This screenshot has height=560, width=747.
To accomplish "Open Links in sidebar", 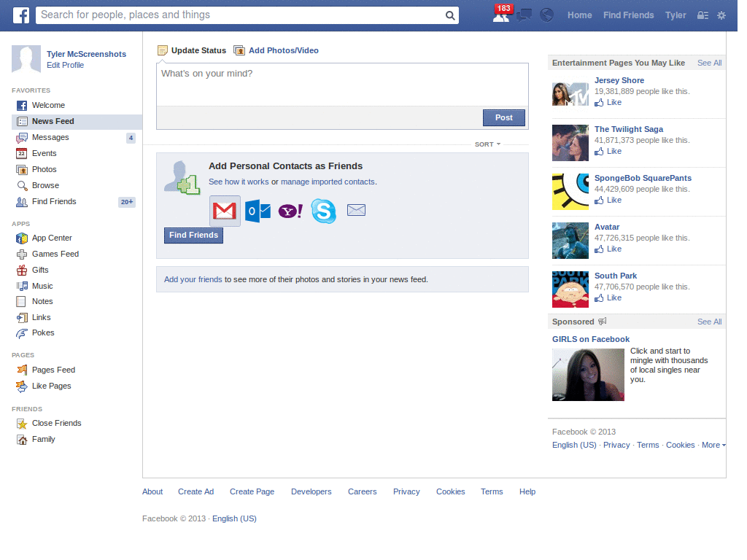I will click(41, 318).
